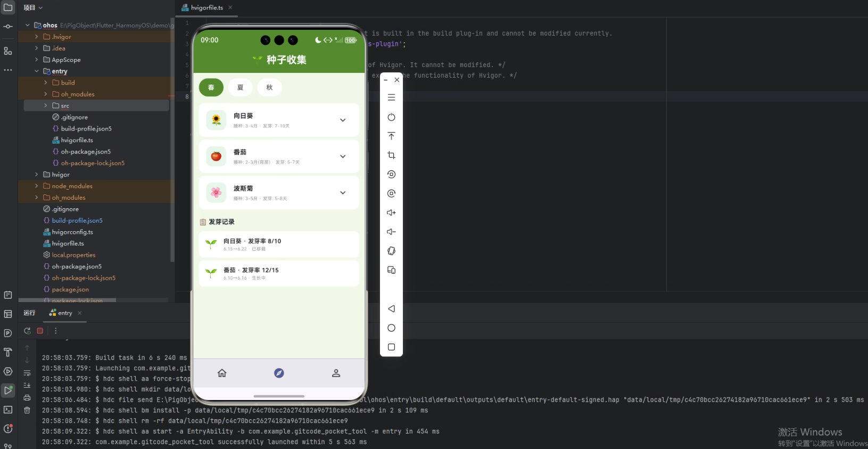The height and width of the screenshot is (449, 868).
Task: Expand the 番茄 seed card chevron
Action: coord(343,157)
